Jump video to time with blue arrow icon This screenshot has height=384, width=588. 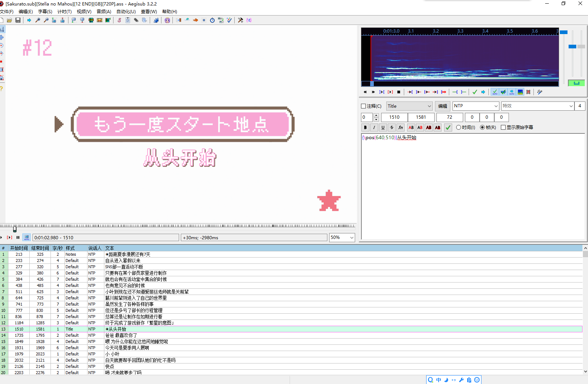tap(29, 20)
